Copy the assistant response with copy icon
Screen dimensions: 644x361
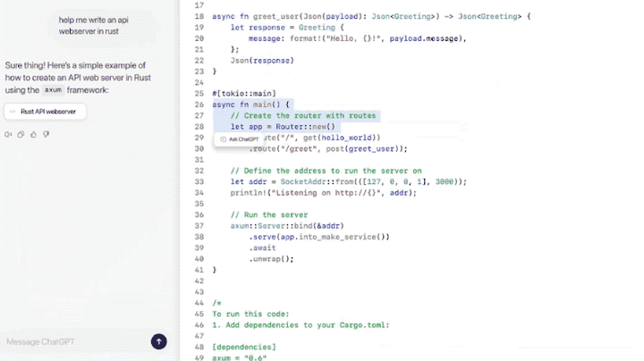click(x=21, y=135)
